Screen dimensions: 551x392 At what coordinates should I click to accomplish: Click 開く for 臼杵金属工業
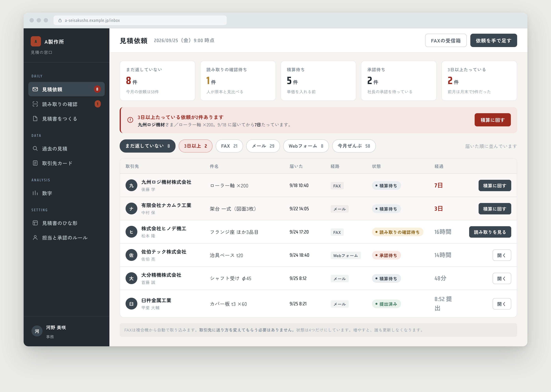click(x=502, y=304)
